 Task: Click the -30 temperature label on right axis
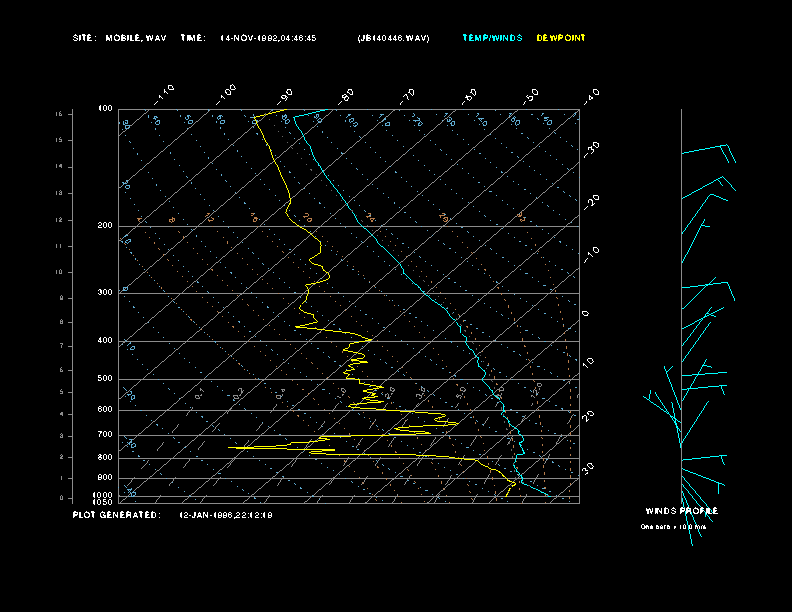tap(591, 149)
